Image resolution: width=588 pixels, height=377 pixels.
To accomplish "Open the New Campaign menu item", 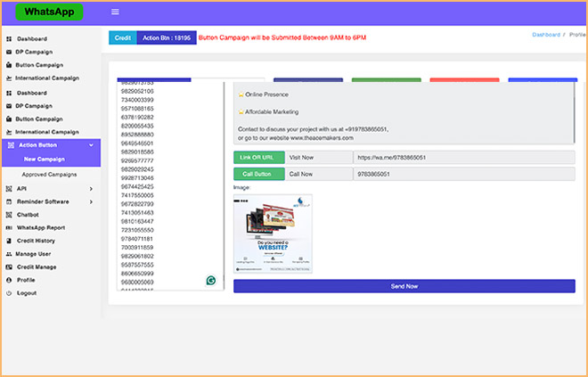I will point(45,159).
